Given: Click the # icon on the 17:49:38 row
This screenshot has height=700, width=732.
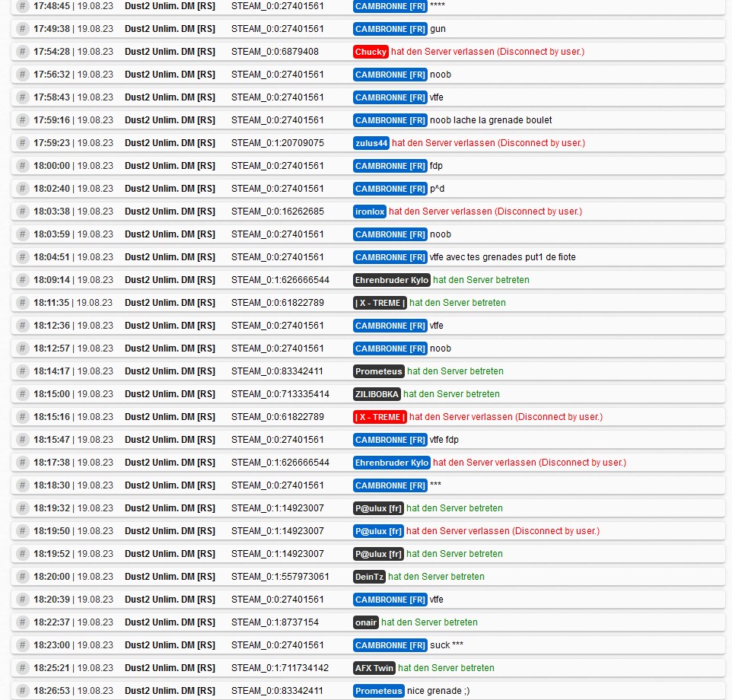Looking at the screenshot, I should (22, 29).
